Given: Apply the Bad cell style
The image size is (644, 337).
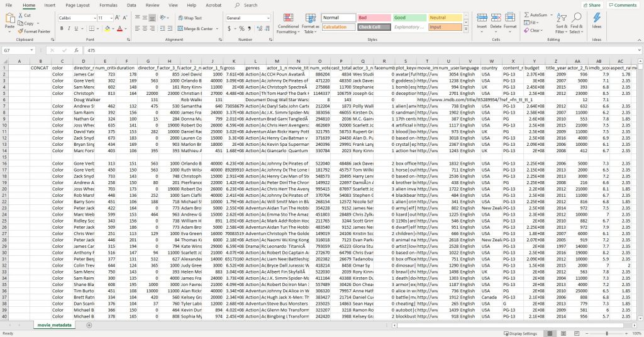Looking at the screenshot, I should point(374,18).
